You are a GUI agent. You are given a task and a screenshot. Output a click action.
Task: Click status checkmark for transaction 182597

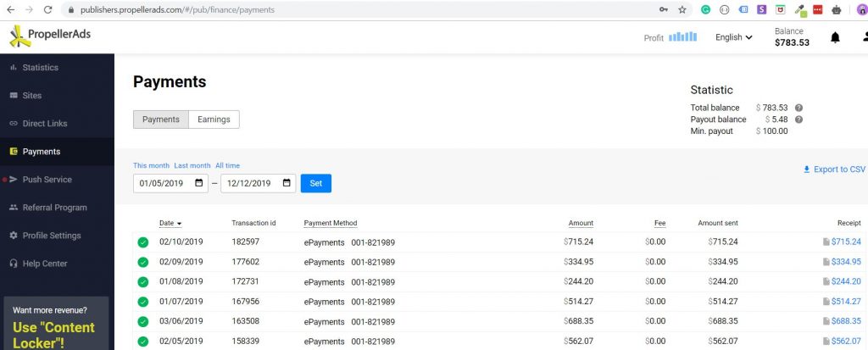coord(143,242)
